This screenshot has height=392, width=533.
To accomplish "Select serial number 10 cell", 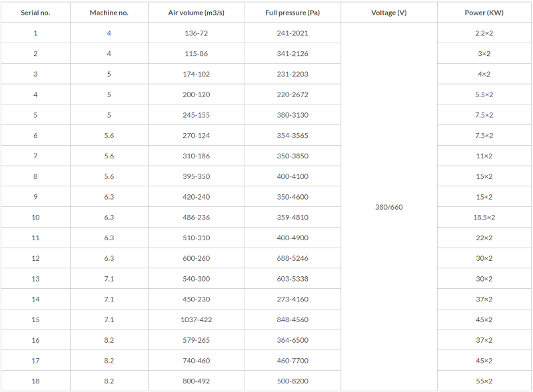I will click(x=35, y=218).
